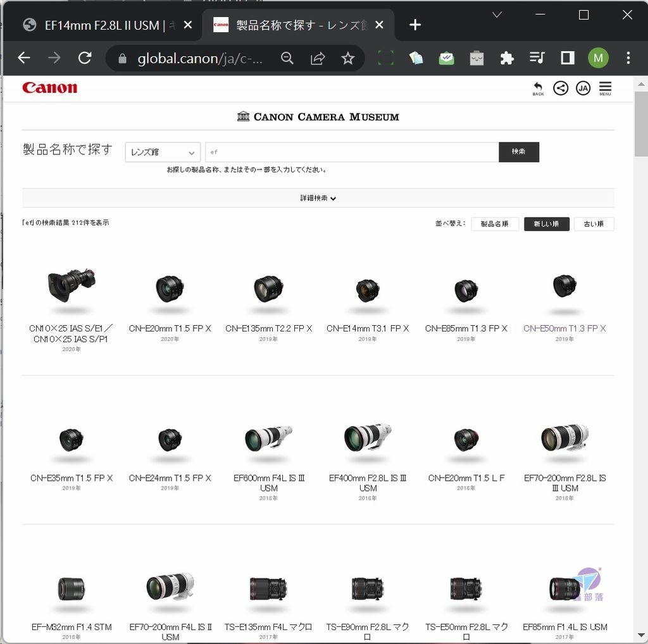Open TS-E90mm F2.8L マクロ lens thumbnail
This screenshot has height=644, width=648.
point(368,589)
